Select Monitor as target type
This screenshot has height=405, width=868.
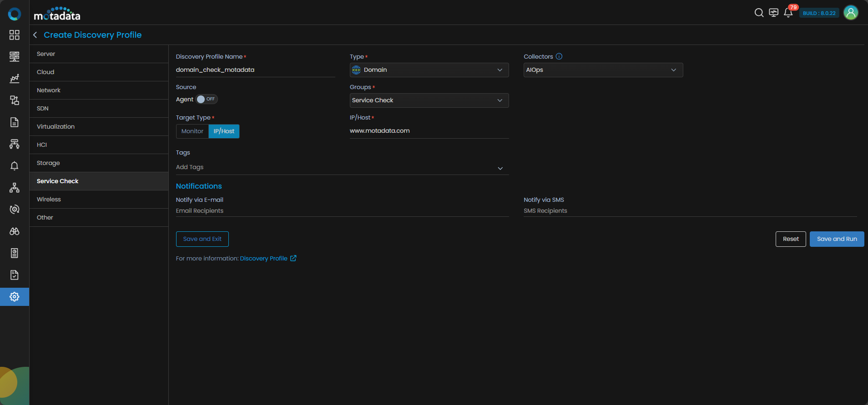[192, 131]
